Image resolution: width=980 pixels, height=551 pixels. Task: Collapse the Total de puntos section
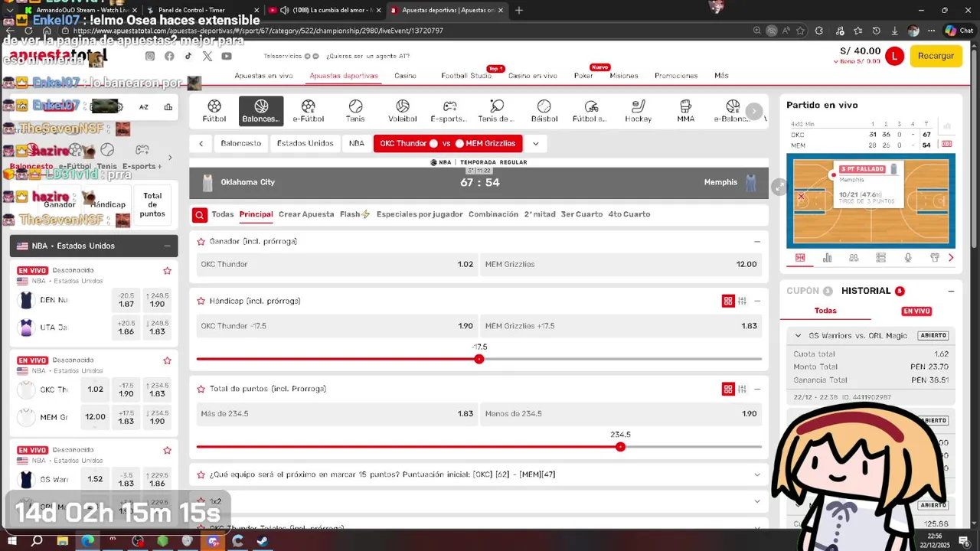(757, 390)
